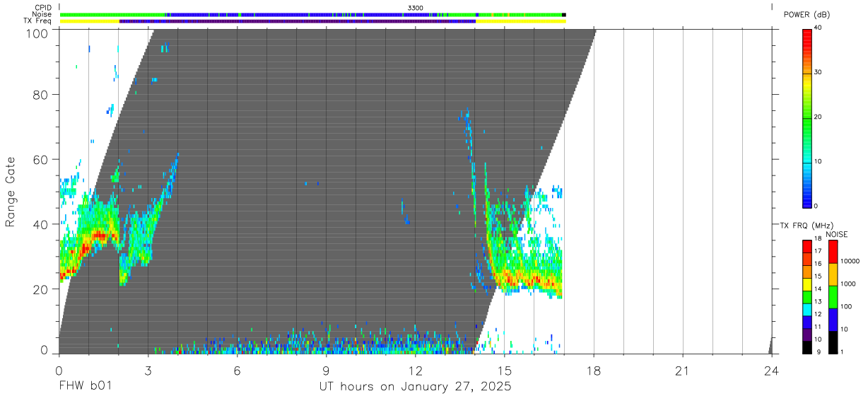
Task: Click the "FHW b01" label
Action: pos(84,386)
